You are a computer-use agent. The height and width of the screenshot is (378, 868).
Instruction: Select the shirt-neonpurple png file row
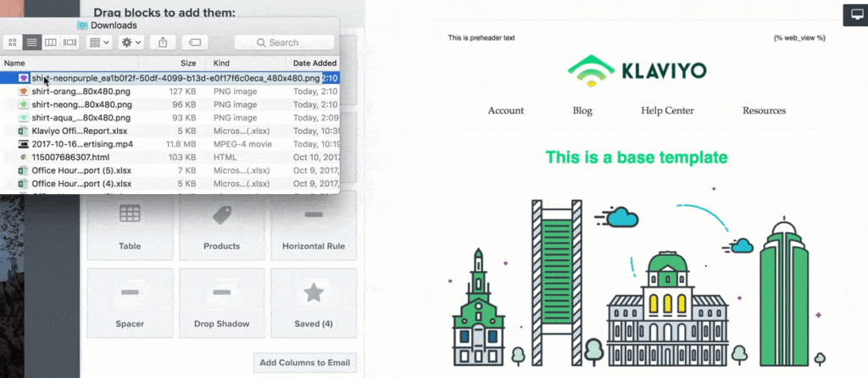(x=170, y=78)
